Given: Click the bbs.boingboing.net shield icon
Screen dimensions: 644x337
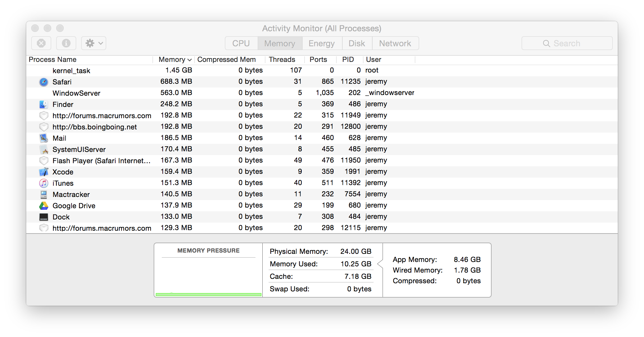Looking at the screenshot, I should pos(44,127).
